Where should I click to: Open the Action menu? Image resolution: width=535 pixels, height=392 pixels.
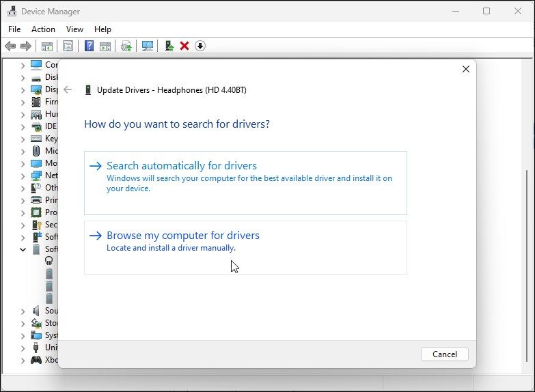(43, 29)
